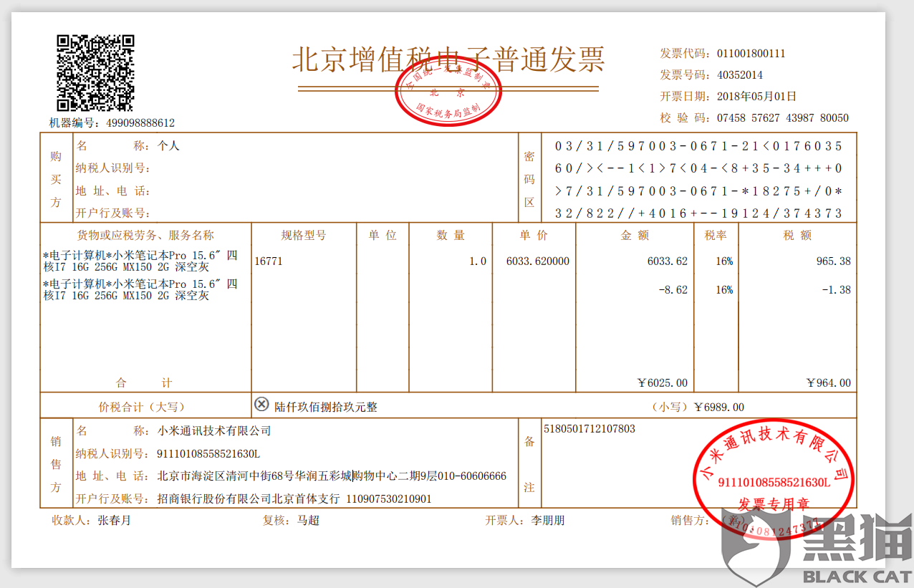Screen dimensions: 914x588
Task: Click the 密码区 label
Action: coord(529,178)
